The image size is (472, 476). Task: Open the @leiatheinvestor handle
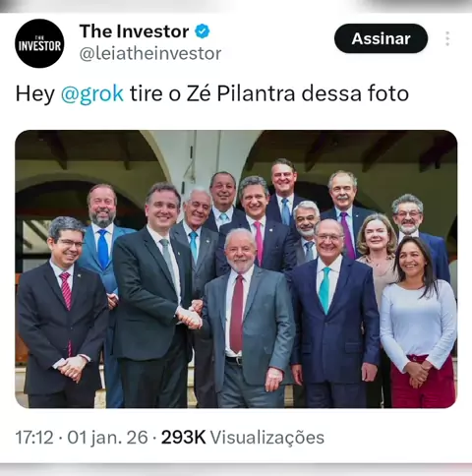click(150, 54)
